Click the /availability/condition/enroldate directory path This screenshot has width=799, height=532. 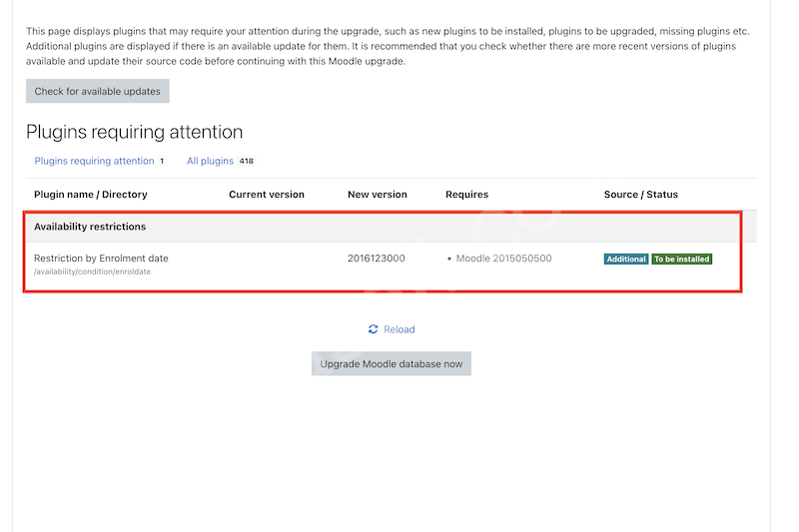(x=92, y=271)
